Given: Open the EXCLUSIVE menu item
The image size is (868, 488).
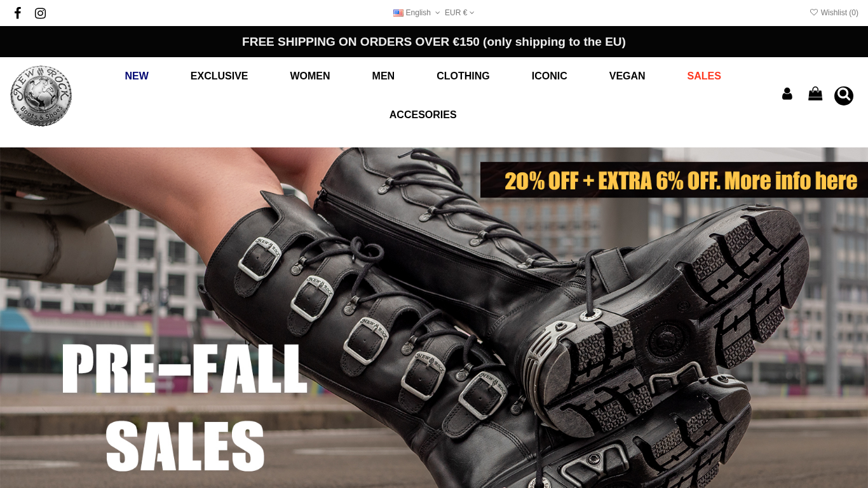Looking at the screenshot, I should tap(219, 76).
